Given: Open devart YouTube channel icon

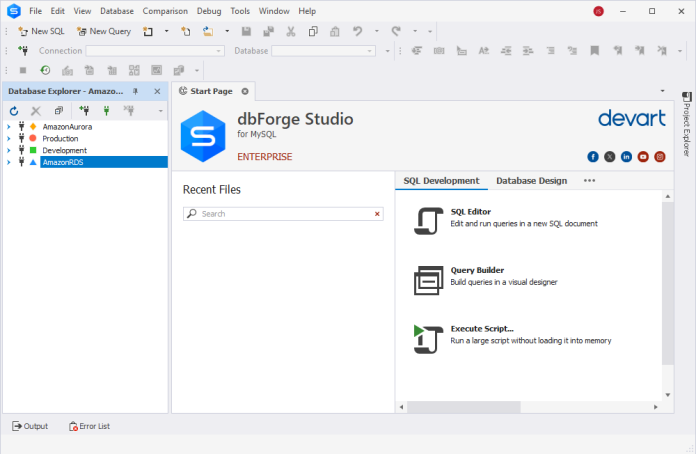Looking at the screenshot, I should [643, 157].
